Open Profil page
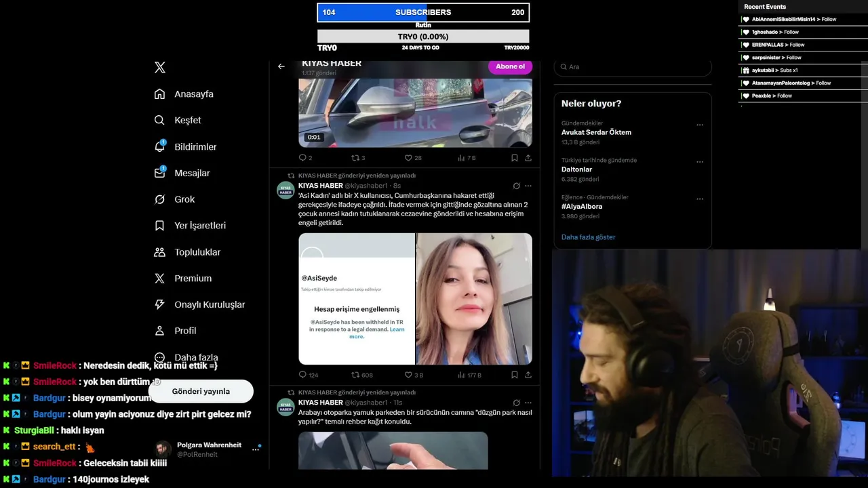Image resolution: width=868 pixels, height=488 pixels. point(175,331)
